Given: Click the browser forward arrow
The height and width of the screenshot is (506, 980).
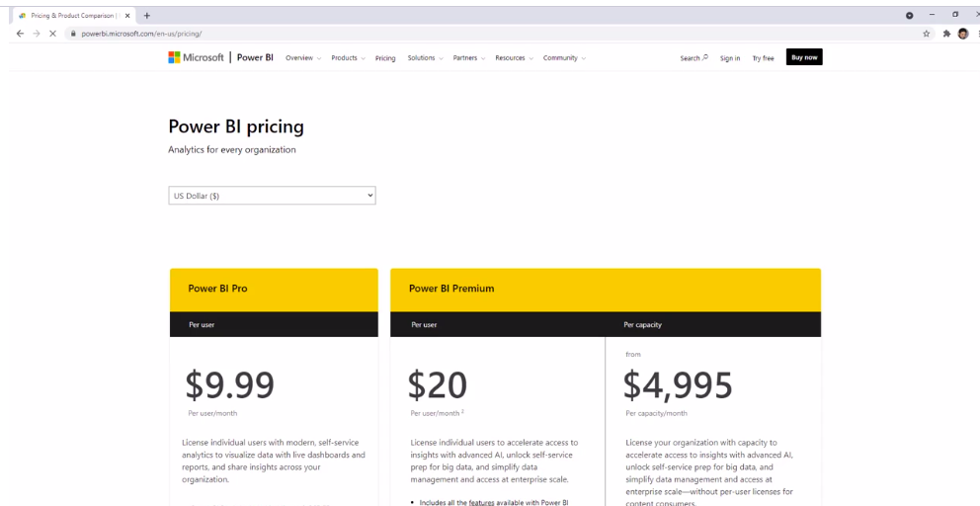Looking at the screenshot, I should [37, 34].
